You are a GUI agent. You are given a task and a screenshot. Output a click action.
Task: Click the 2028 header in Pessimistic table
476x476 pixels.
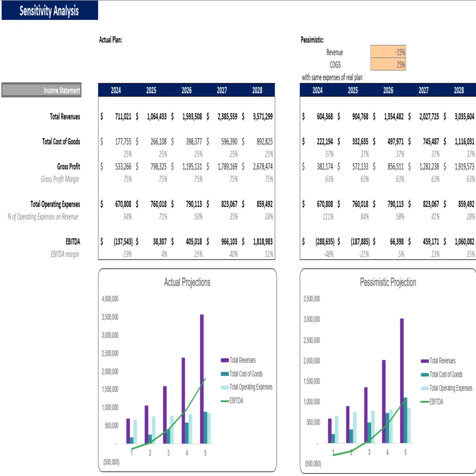459,90
